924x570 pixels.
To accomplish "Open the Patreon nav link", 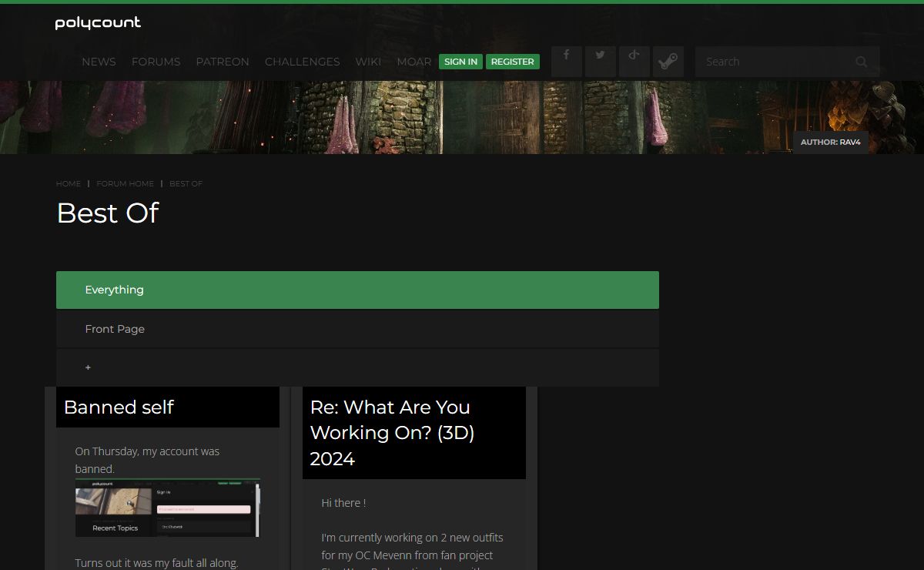I will click(x=223, y=62).
